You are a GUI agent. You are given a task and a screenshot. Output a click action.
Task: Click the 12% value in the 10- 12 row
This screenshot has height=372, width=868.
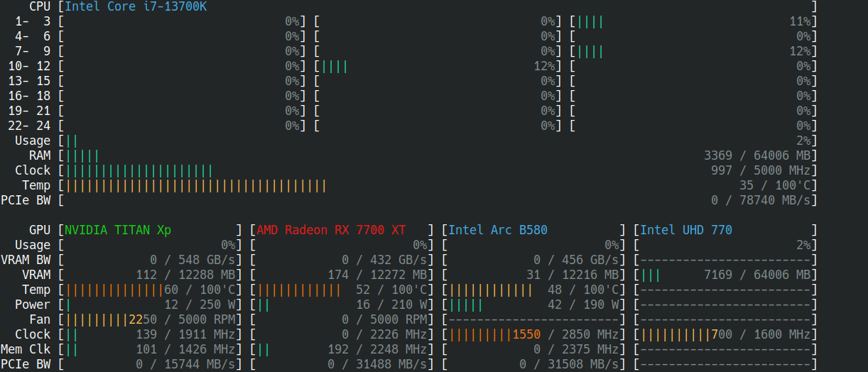(x=544, y=66)
